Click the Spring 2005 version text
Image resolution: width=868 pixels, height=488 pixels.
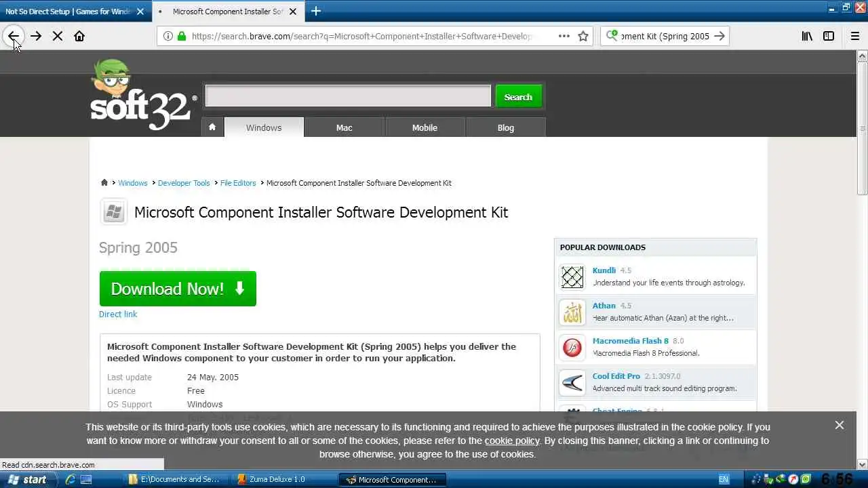coord(138,247)
